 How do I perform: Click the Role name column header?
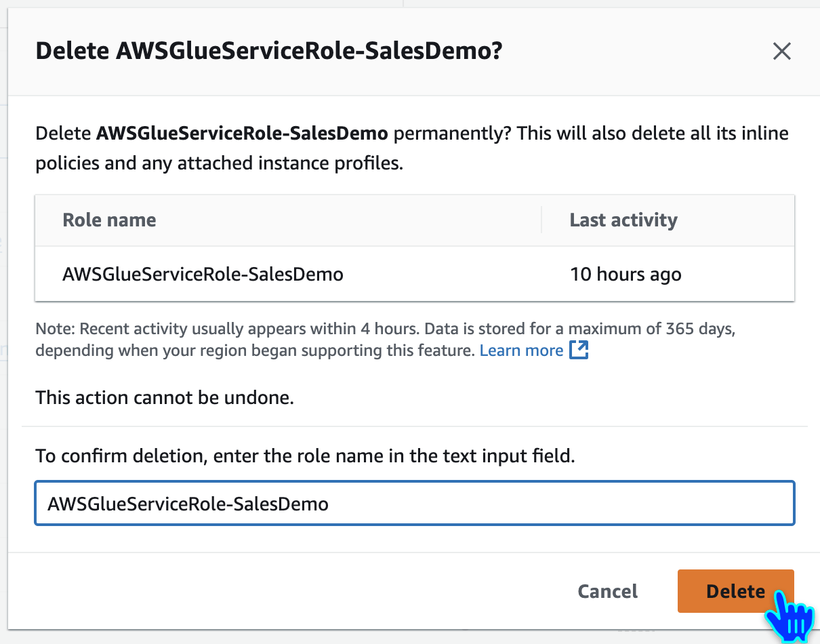(109, 220)
